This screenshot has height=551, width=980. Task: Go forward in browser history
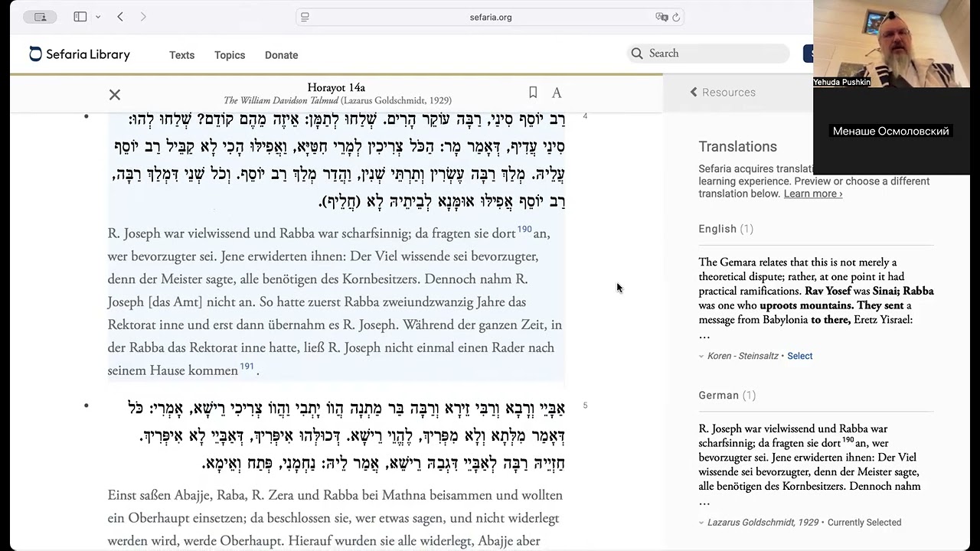coord(143,17)
